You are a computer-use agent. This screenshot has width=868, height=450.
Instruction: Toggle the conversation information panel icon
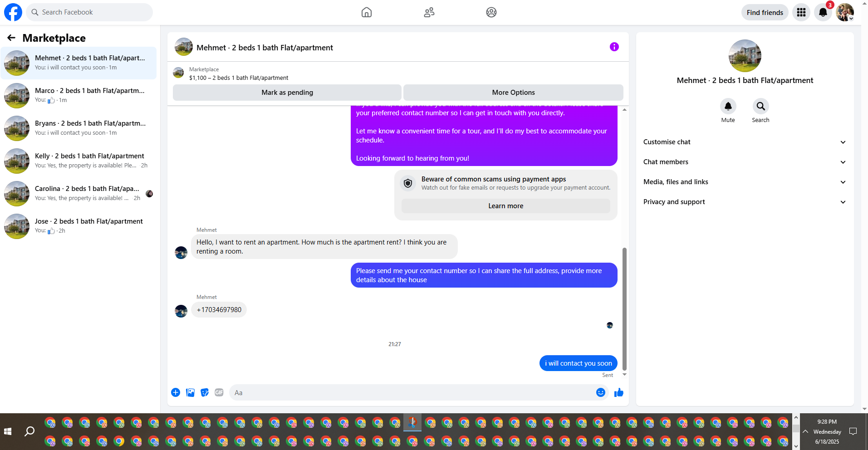(x=614, y=47)
